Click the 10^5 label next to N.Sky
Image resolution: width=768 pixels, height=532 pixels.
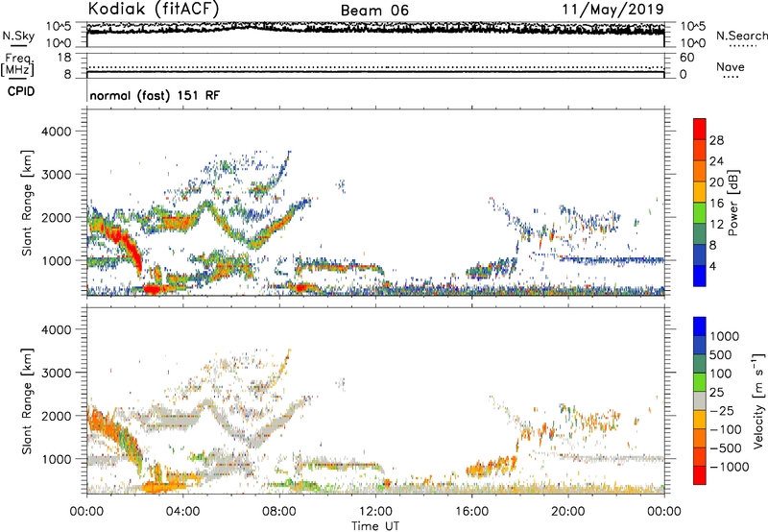(59, 27)
